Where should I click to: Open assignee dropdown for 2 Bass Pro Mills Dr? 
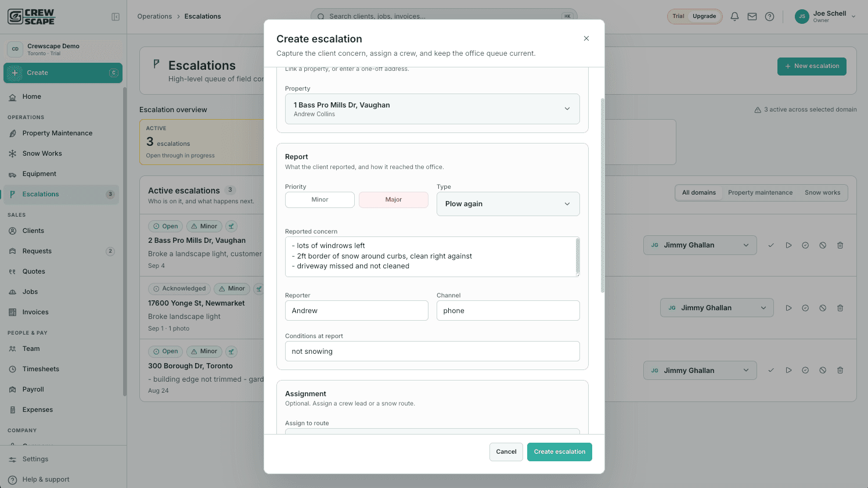point(700,245)
